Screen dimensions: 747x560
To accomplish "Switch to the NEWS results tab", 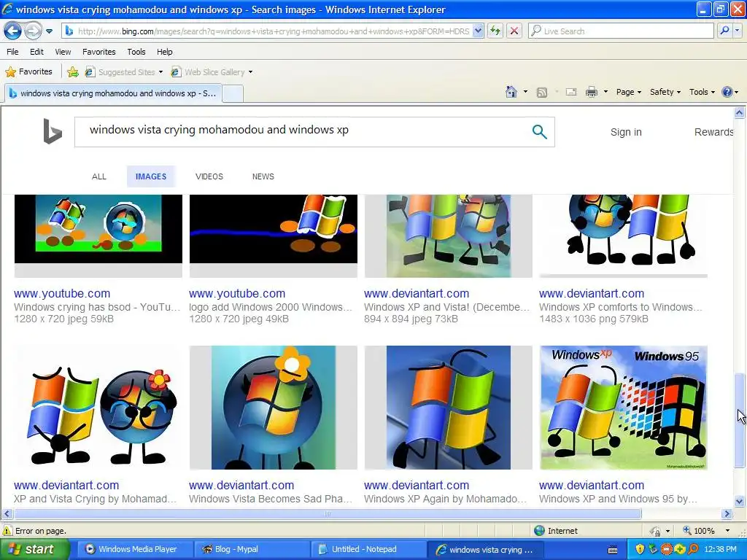I will click(263, 176).
